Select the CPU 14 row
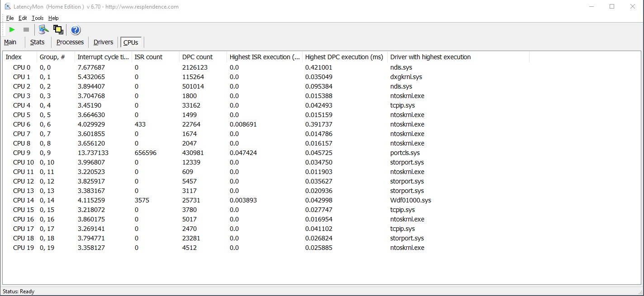This screenshot has height=296, width=644. pos(266,200)
